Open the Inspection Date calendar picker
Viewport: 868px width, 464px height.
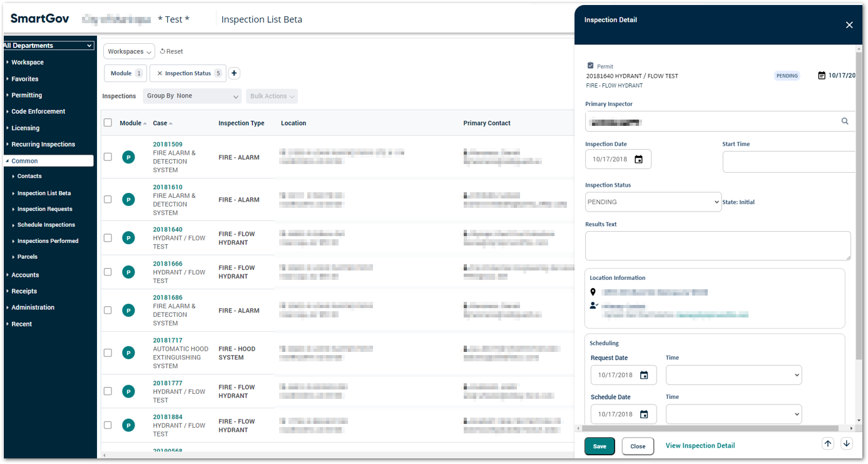tap(638, 159)
